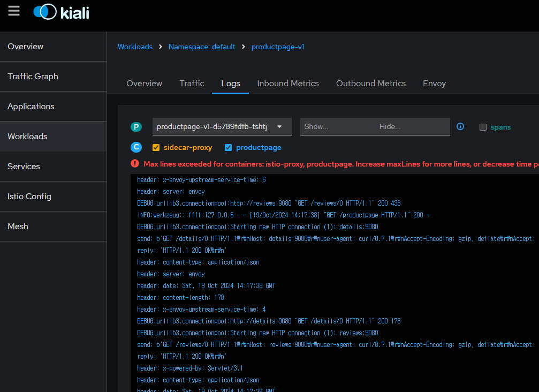
Task: Click the Namespace: default breadcrumb link
Action: click(202, 47)
